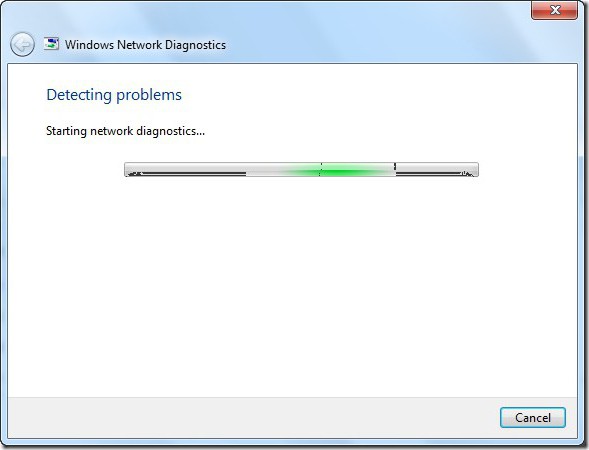Click the right empty end of the progress bar
The height and width of the screenshot is (450, 589).
(436, 169)
